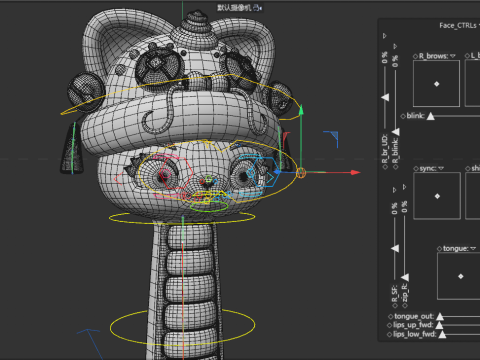
Task: Click the tongue_out label text
Action: 414,316
